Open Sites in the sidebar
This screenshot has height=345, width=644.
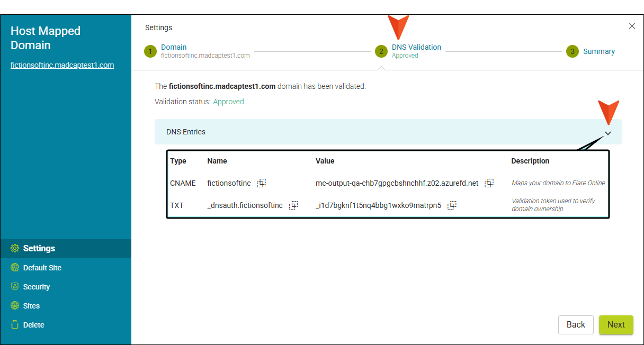pyautogui.click(x=31, y=306)
